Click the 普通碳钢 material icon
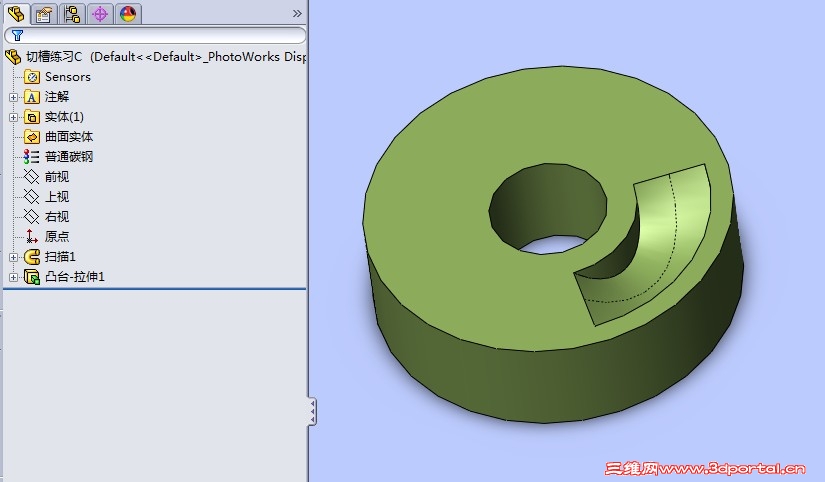 coord(32,157)
